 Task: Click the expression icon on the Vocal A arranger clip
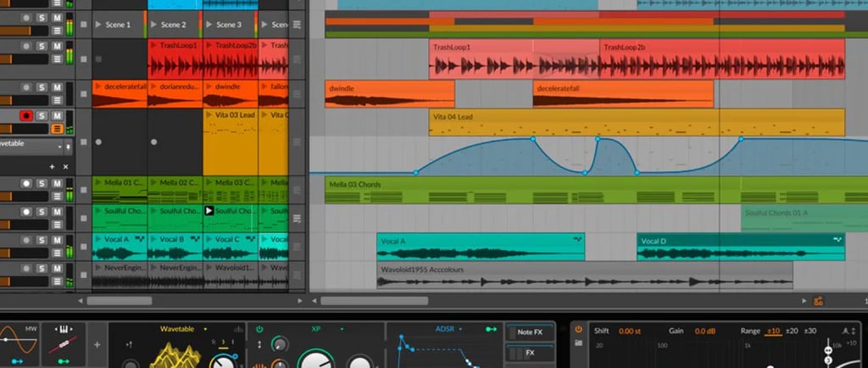tap(578, 238)
